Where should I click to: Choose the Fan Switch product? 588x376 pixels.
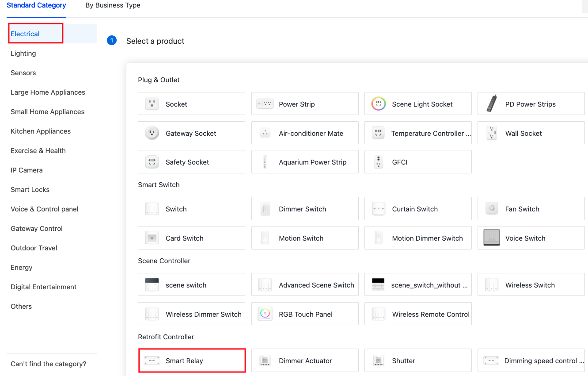[x=531, y=208]
